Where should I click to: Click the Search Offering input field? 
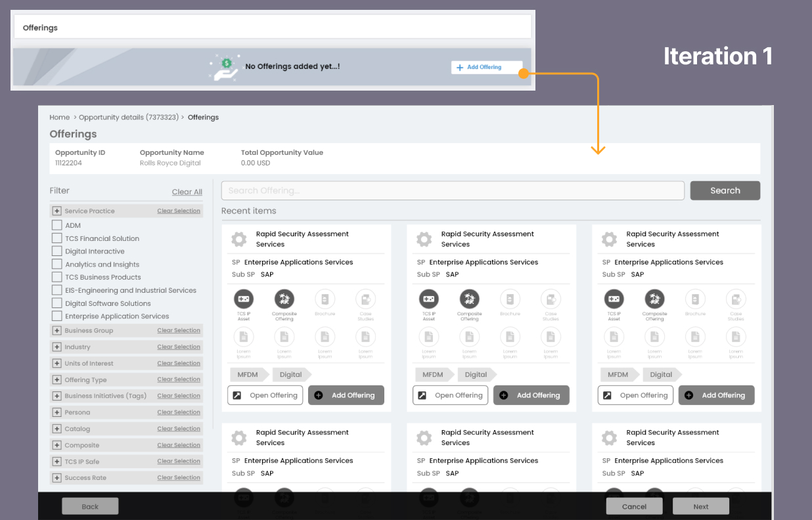coord(453,190)
